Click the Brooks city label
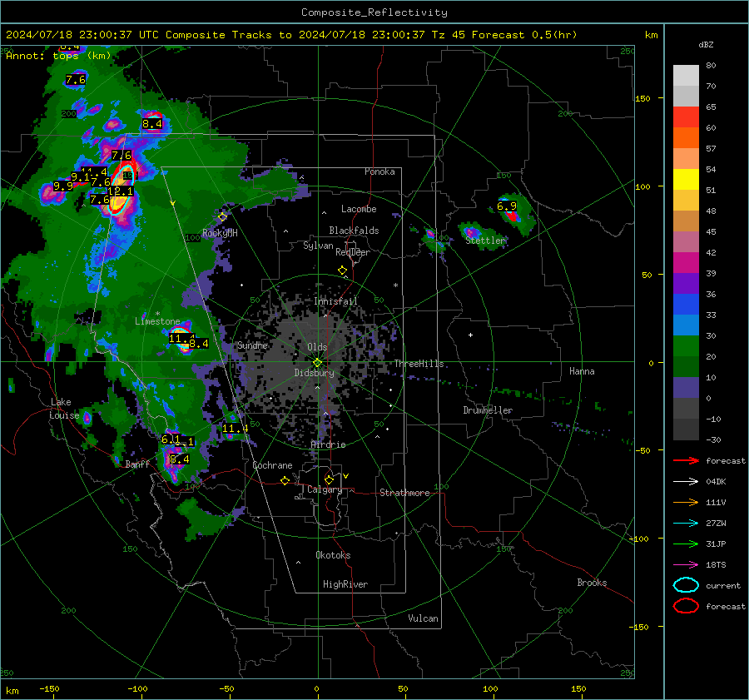 pyautogui.click(x=592, y=583)
